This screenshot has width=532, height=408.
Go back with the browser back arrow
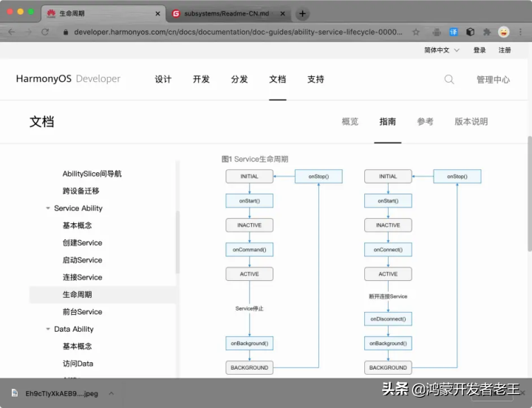pos(12,32)
